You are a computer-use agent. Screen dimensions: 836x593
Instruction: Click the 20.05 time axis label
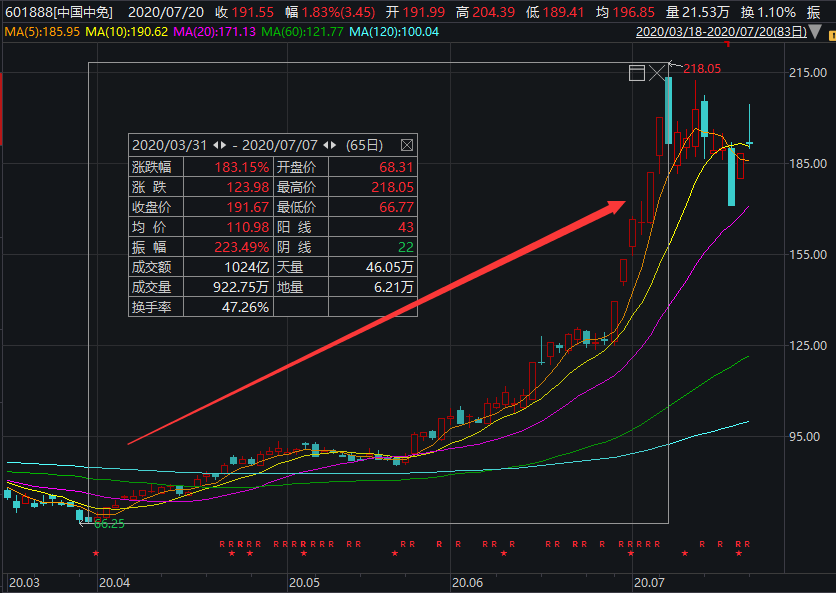(x=303, y=581)
